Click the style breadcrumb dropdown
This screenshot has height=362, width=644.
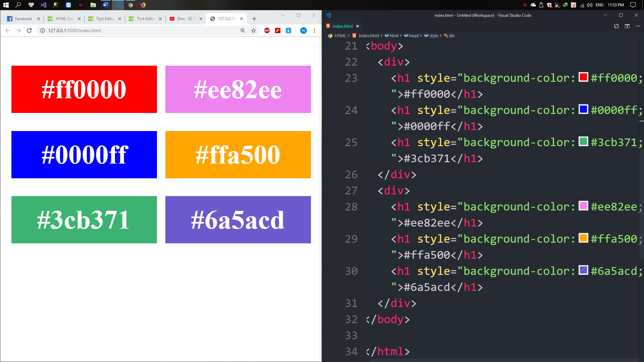pos(433,36)
